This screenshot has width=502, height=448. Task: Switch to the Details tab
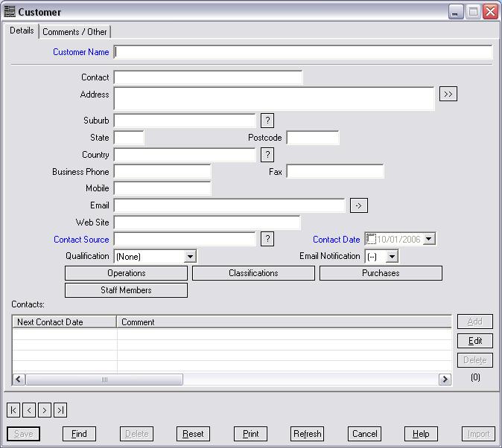tap(22, 31)
